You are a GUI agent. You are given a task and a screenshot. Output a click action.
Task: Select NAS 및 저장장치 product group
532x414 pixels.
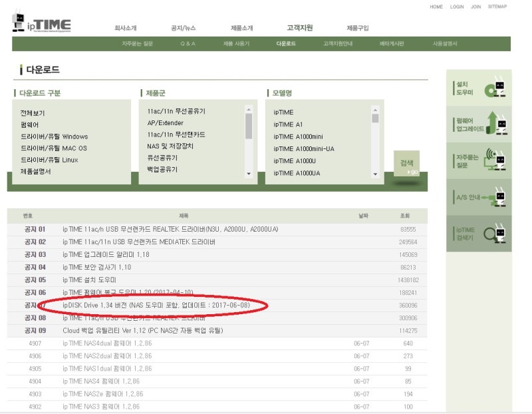click(170, 146)
